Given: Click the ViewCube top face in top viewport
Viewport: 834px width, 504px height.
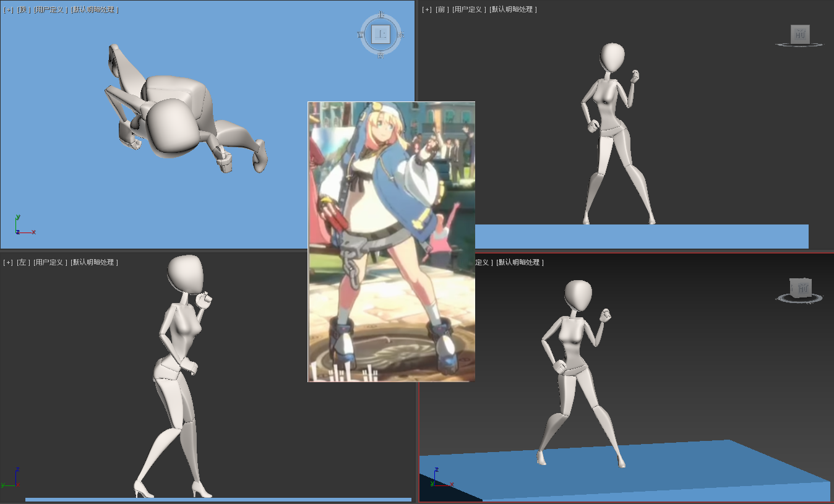Looking at the screenshot, I should click(380, 35).
